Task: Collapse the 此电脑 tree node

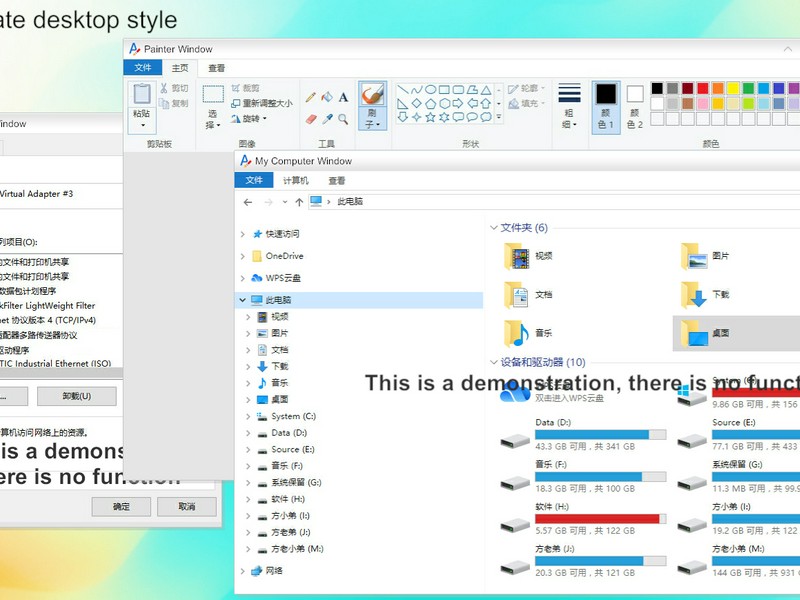Action: point(243,300)
